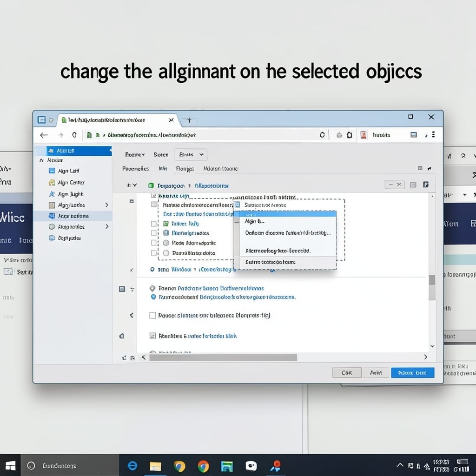The image size is (476, 476).
Task: Click the blue window icon in title bar
Action: click(41, 120)
